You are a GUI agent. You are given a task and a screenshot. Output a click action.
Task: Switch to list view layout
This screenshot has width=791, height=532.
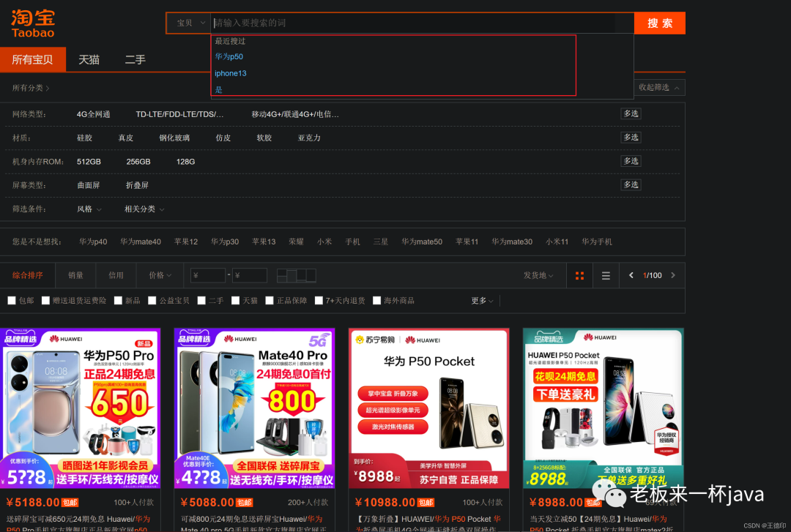coord(606,275)
